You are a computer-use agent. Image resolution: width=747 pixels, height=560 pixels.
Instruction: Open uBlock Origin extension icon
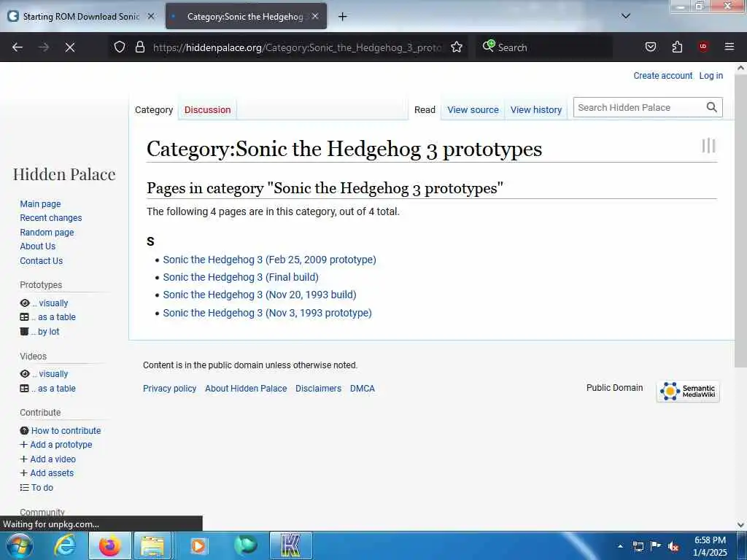703,47
